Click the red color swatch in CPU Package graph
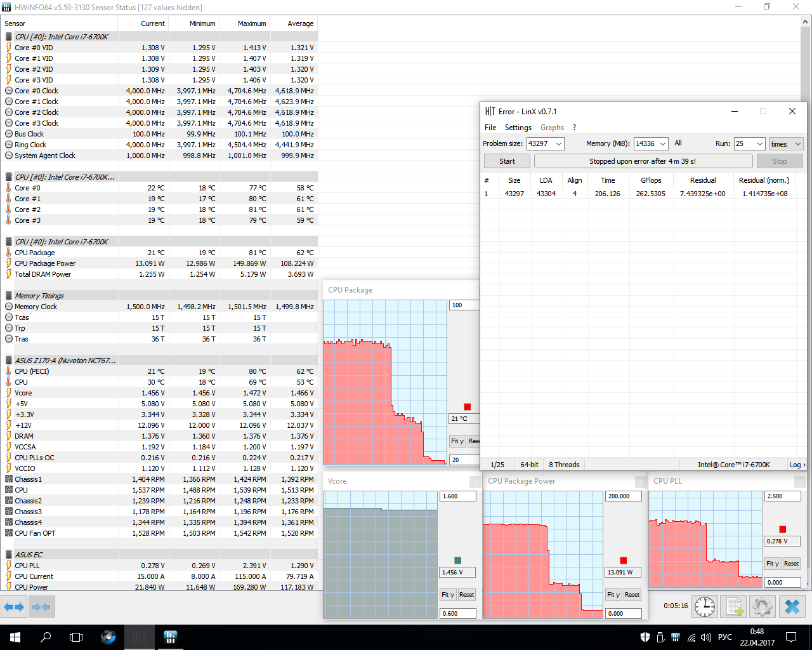The height and width of the screenshot is (650, 812). [468, 407]
